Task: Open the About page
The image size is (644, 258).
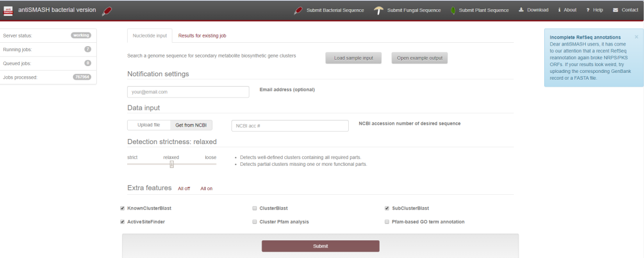Action: coord(570,10)
